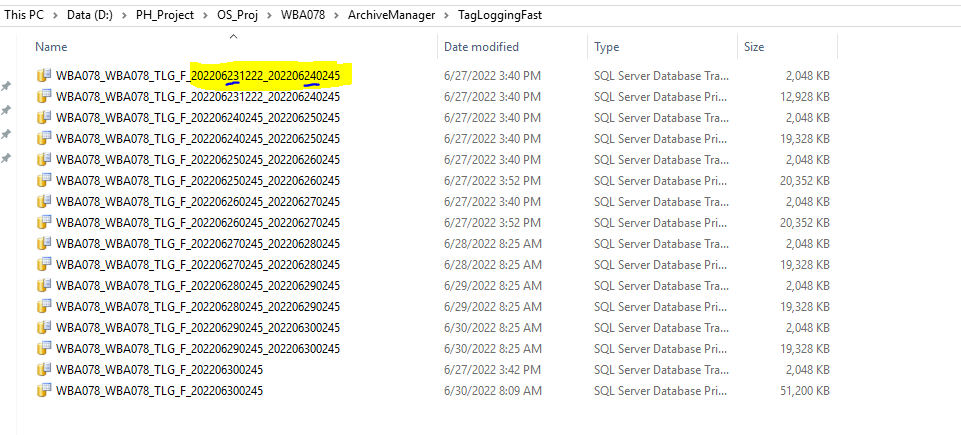Click icon of 19,328 KB file TLG_F_202206270245_202206280245
The height and width of the screenshot is (435, 961).
pos(44,264)
